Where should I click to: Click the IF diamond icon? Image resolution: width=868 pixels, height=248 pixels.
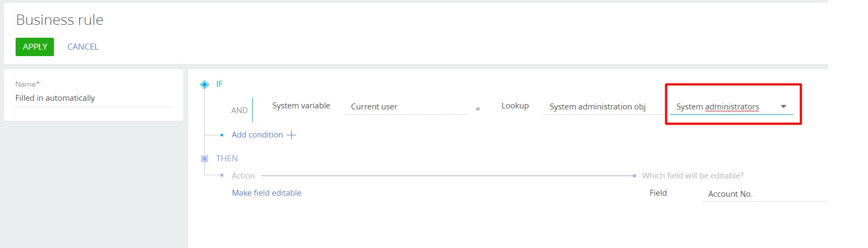pos(204,84)
